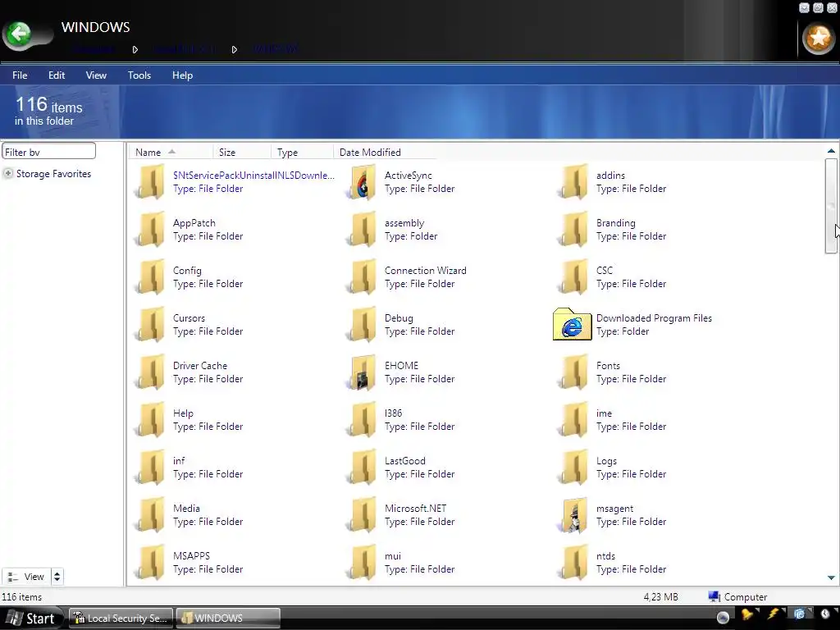Select the Config folder icon

151,277
